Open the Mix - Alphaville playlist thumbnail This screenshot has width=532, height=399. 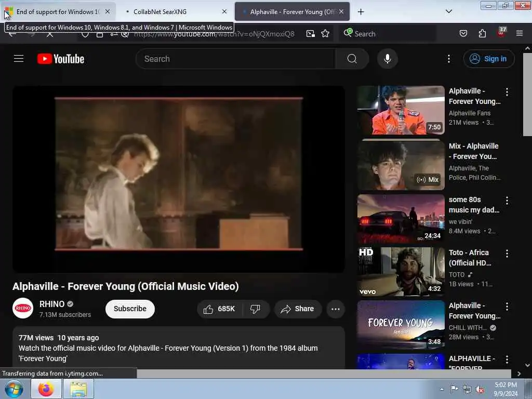[401, 165]
